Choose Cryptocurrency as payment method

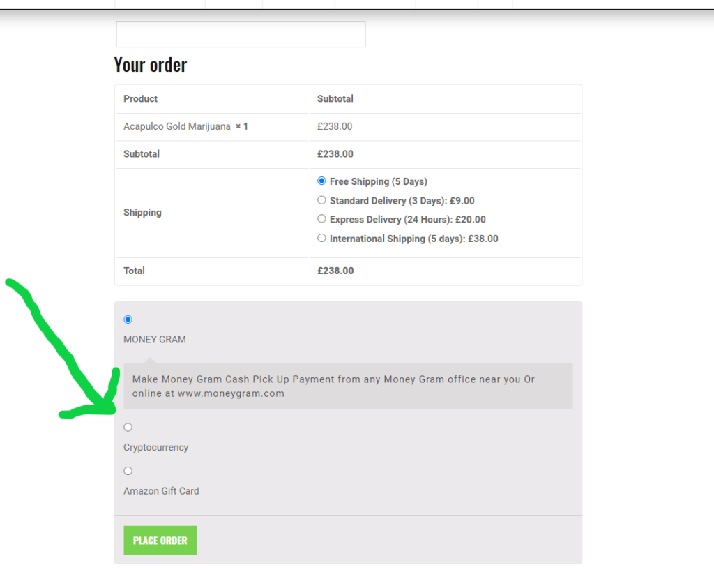[x=128, y=426]
